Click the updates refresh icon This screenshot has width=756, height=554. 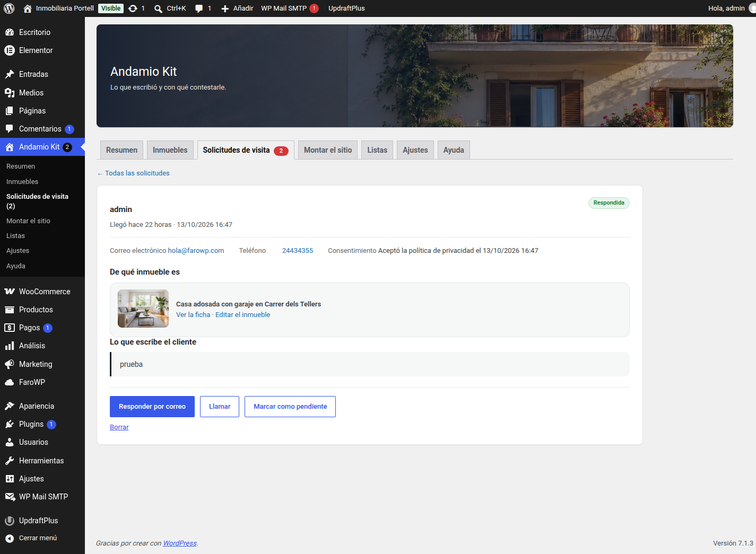point(133,8)
